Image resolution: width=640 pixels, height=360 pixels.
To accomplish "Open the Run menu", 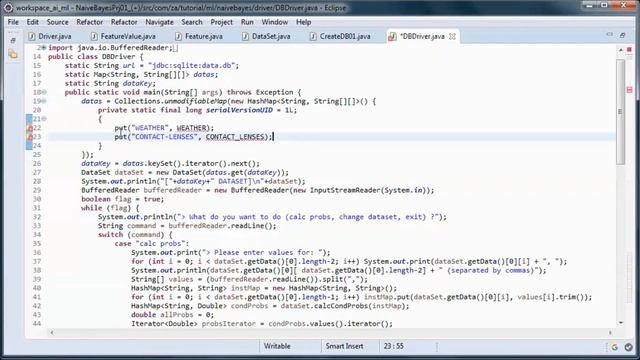I will pyautogui.click(x=247, y=22).
